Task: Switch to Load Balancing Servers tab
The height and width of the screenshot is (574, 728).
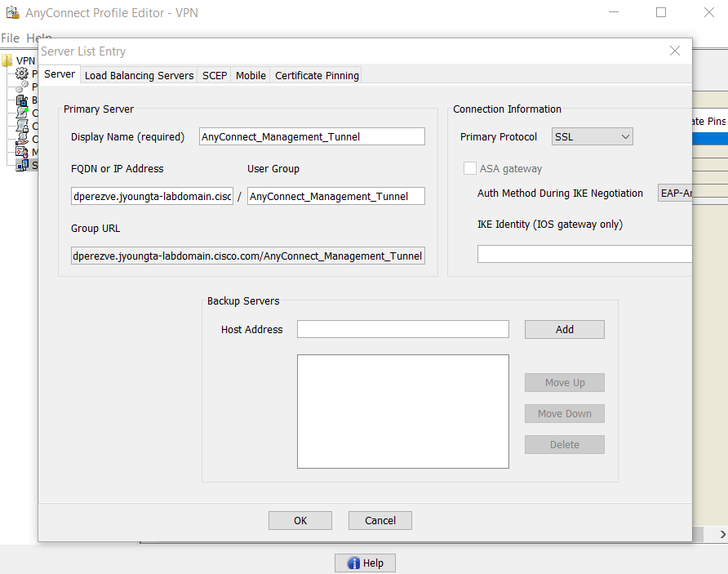Action: pyautogui.click(x=140, y=75)
